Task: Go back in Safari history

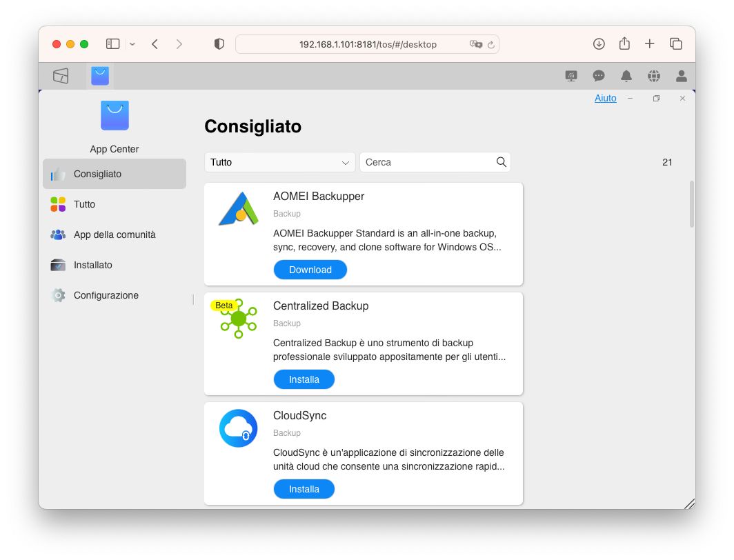Action: (x=155, y=44)
